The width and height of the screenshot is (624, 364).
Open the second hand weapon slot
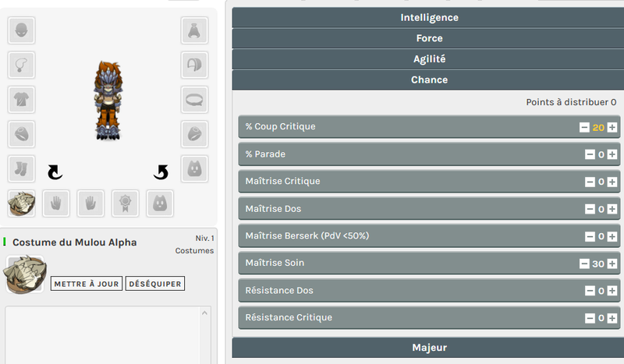90,203
